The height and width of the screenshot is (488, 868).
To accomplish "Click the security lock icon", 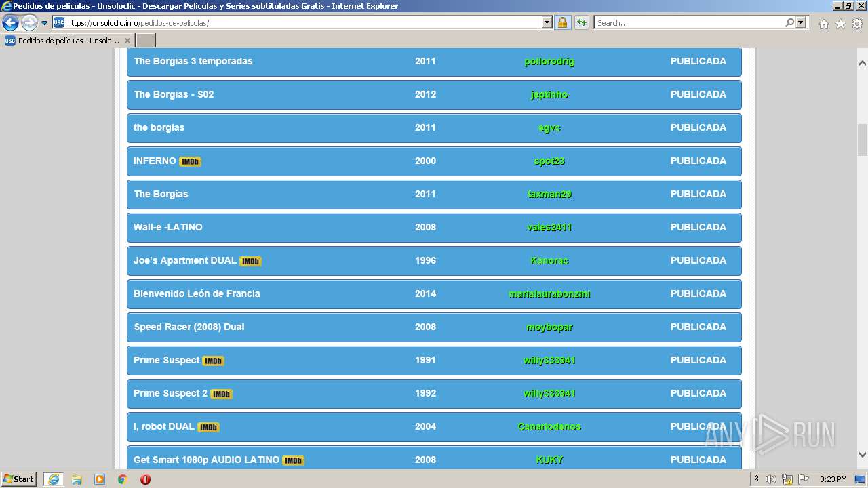I will 562,23.
